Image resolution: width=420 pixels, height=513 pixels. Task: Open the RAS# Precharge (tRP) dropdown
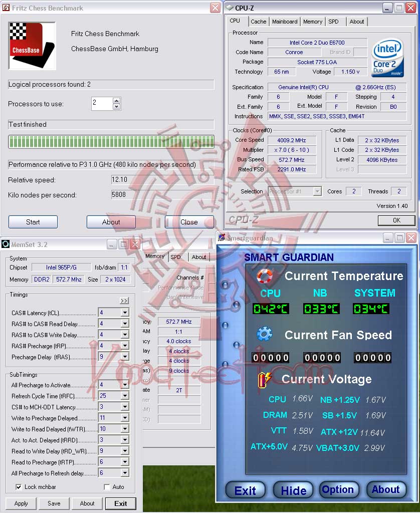(x=125, y=346)
